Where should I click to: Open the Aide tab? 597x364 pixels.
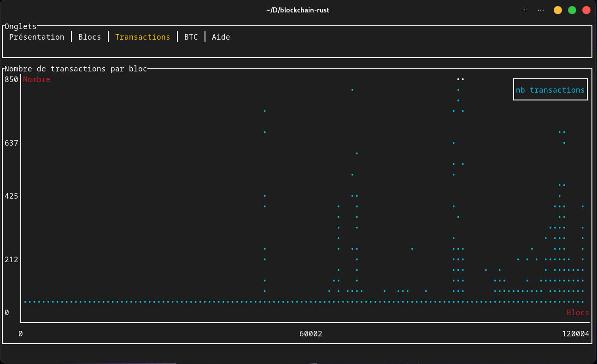click(x=221, y=37)
